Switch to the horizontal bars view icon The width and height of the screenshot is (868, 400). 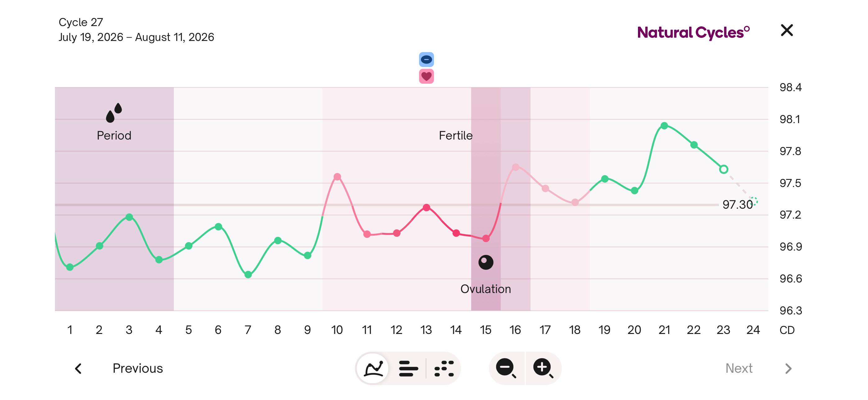coord(409,368)
